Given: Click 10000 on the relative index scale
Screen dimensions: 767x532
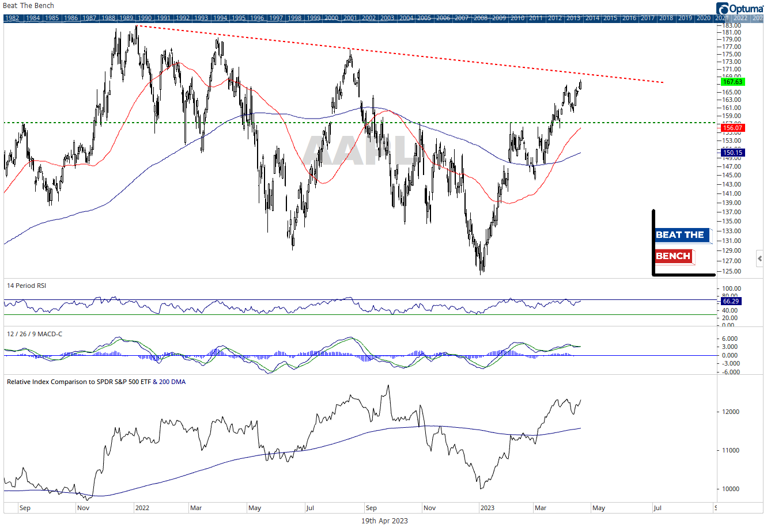Looking at the screenshot, I should [x=730, y=489].
